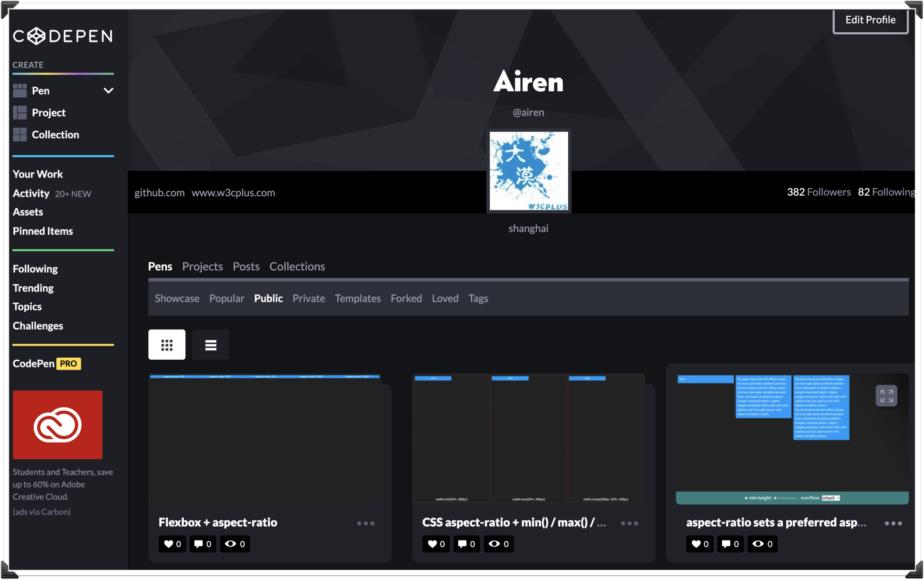Viewport: 924px width, 580px height.
Task: Open the Projects tab
Action: (202, 266)
